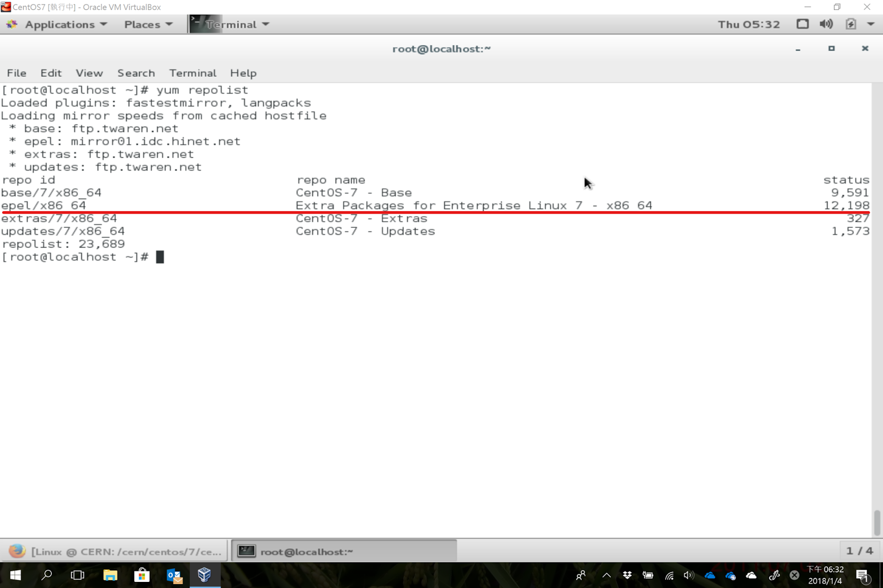Image resolution: width=883 pixels, height=588 pixels.
Task: Open the Windows Action Center notifications
Action: (x=863, y=576)
